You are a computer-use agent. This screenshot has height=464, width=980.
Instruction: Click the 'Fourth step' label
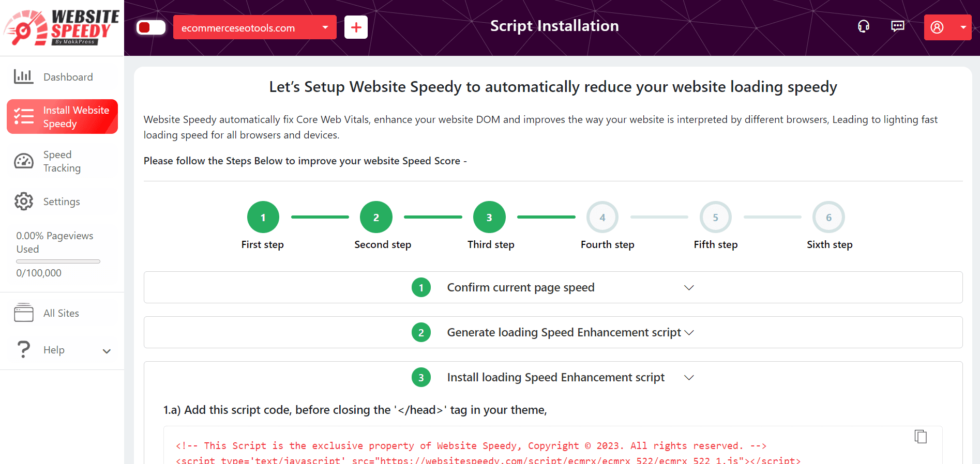[607, 244]
